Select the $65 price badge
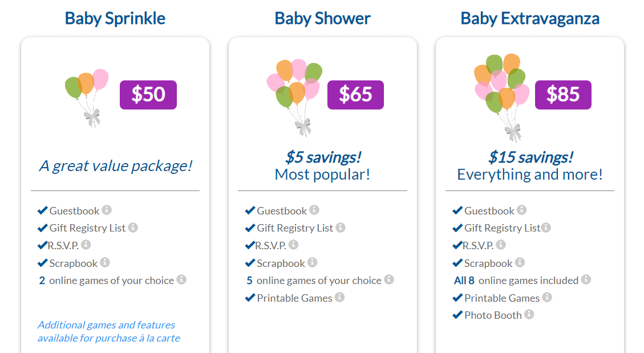644x353 pixels. 355,95
